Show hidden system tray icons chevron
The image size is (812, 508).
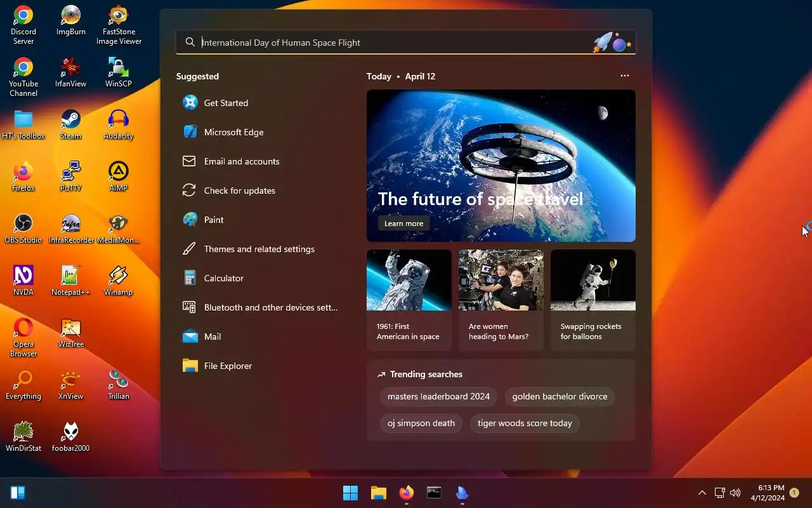tap(702, 493)
